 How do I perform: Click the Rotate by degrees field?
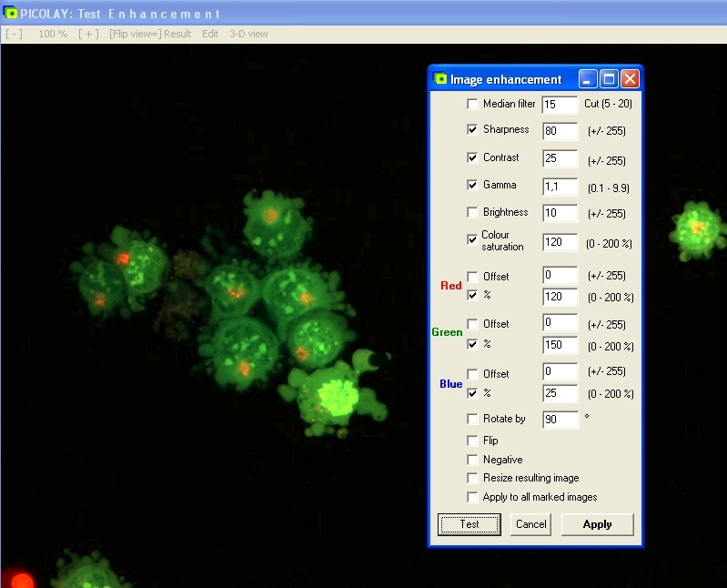(x=560, y=421)
